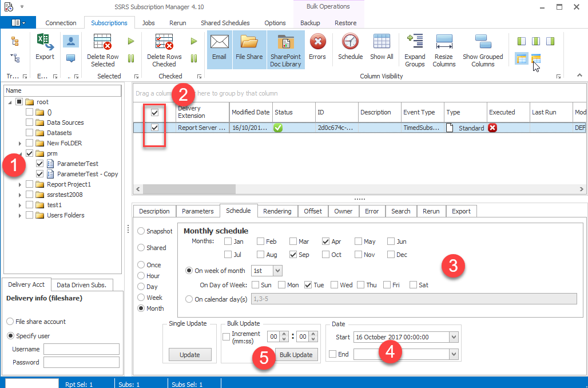
Task: Switch to the Rendering tab
Action: click(x=277, y=211)
